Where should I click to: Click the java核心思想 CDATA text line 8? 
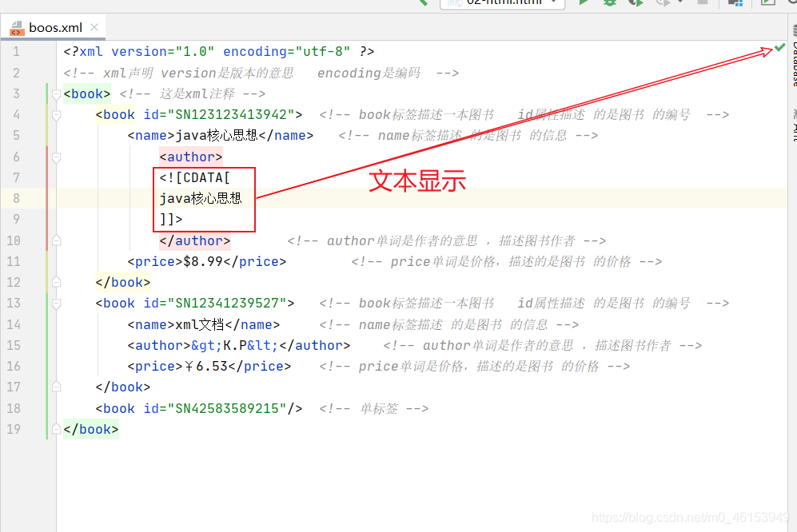click(201, 199)
